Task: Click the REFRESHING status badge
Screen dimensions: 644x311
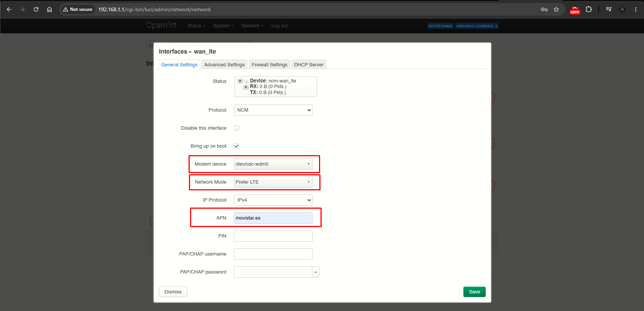Action: tap(440, 26)
